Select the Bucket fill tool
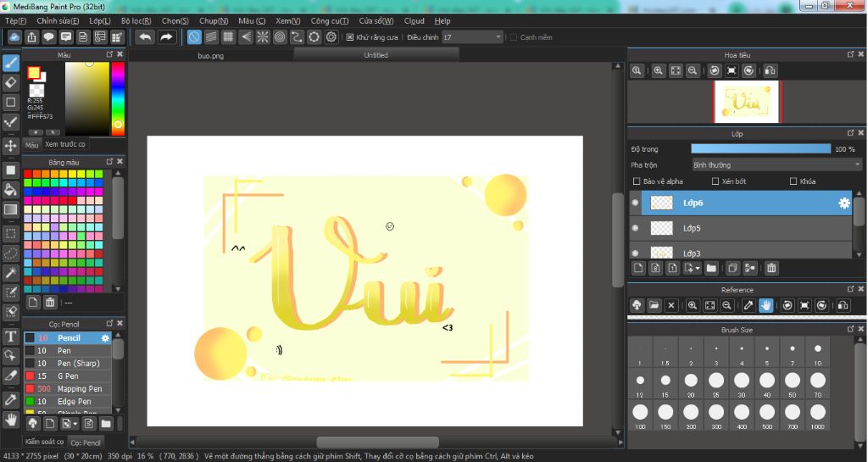 click(10, 190)
